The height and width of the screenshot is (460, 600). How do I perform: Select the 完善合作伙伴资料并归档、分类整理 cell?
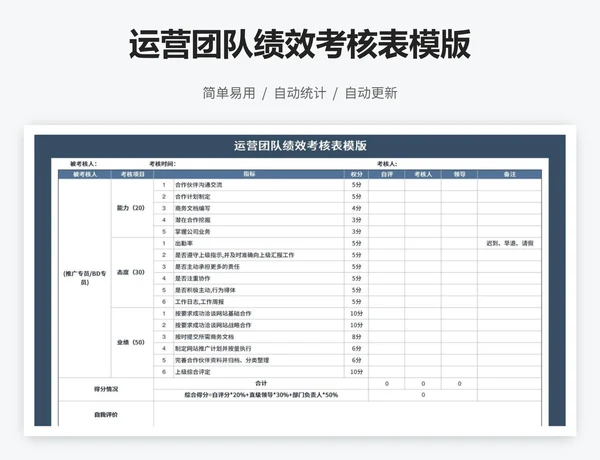(259, 360)
